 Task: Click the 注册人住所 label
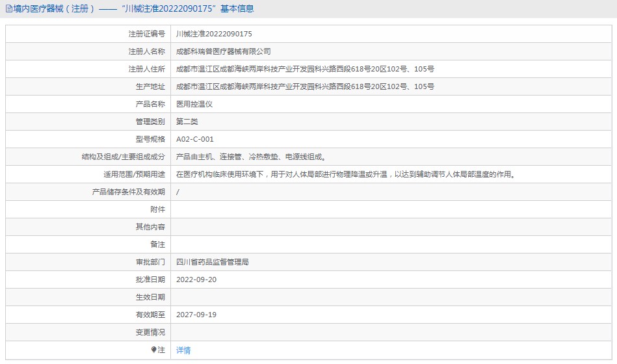[147, 69]
